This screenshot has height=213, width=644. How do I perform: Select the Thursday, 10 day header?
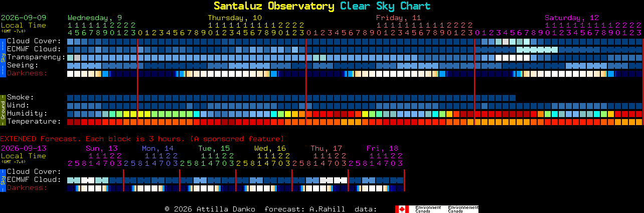235,18
